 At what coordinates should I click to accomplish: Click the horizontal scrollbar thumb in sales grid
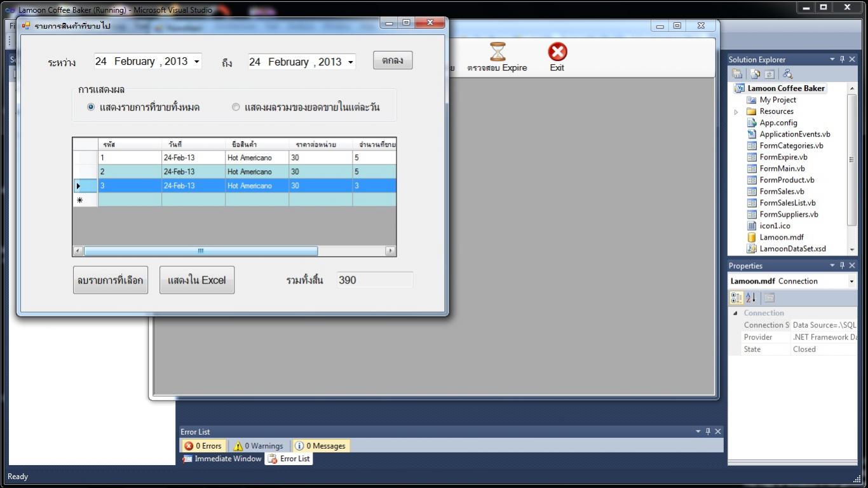[x=200, y=251]
